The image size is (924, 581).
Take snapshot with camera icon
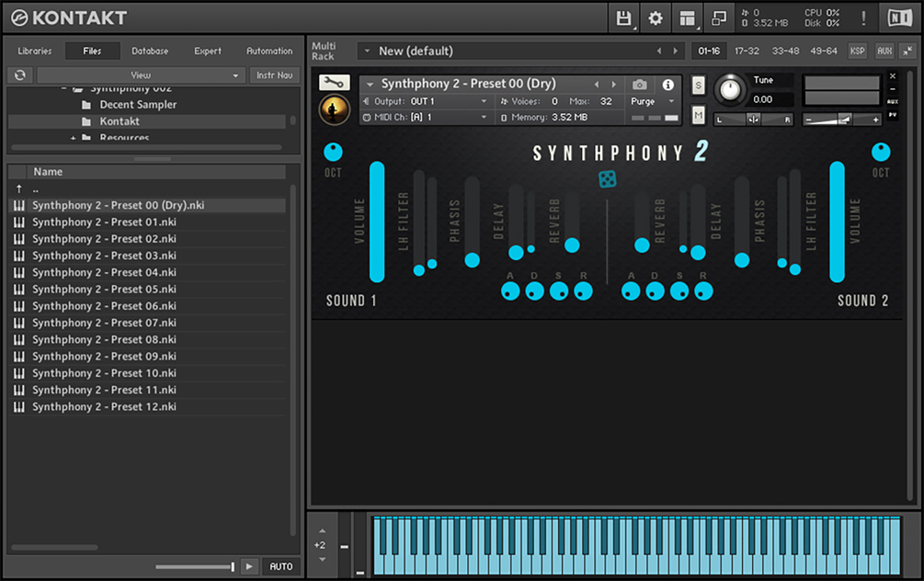coord(639,85)
